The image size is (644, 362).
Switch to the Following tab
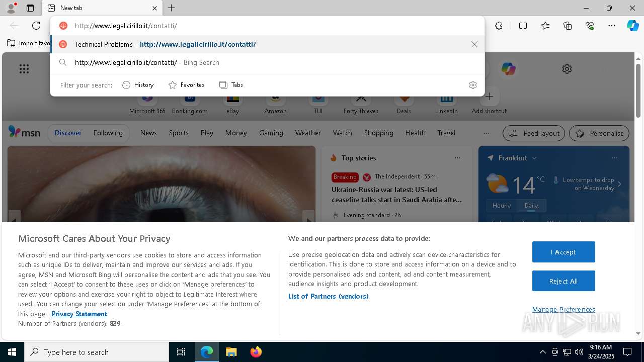[x=108, y=133]
